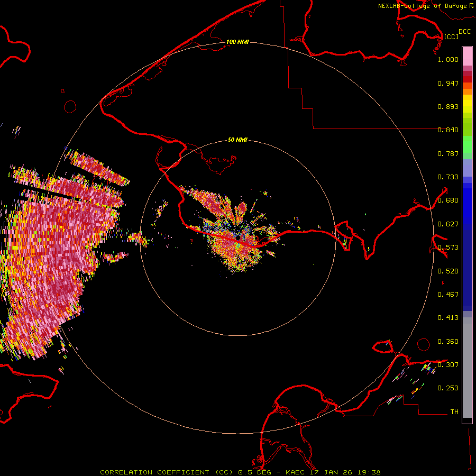Viewport: 476px width, 476px height.
Task: Click the gray bottom segment of color bar
Action: pos(467,368)
